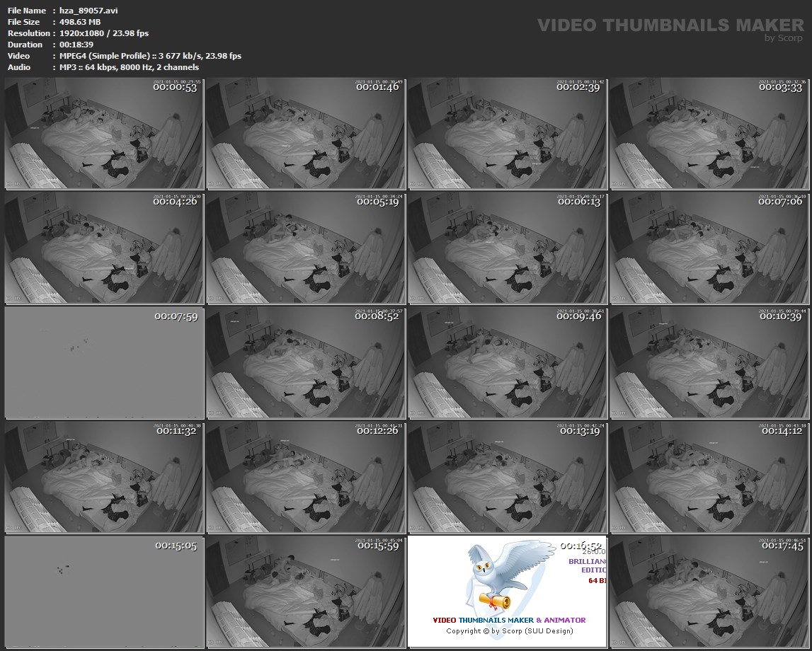The width and height of the screenshot is (812, 651).
Task: Select the thumbnail stamped 00:06:13
Action: (x=507, y=248)
